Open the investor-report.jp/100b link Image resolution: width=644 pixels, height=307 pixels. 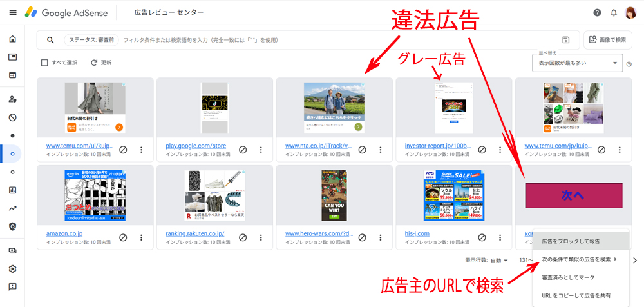(x=438, y=146)
